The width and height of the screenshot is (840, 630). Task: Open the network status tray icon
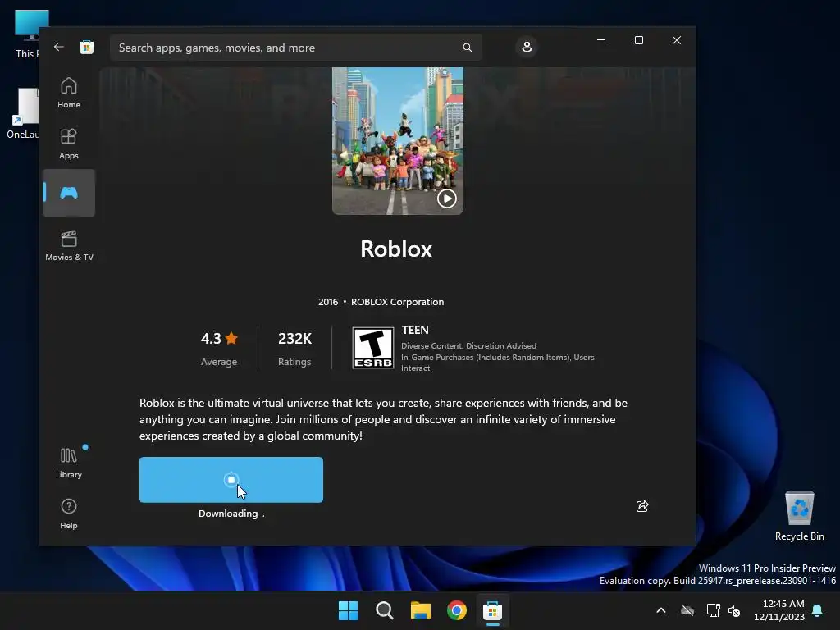coord(713,610)
